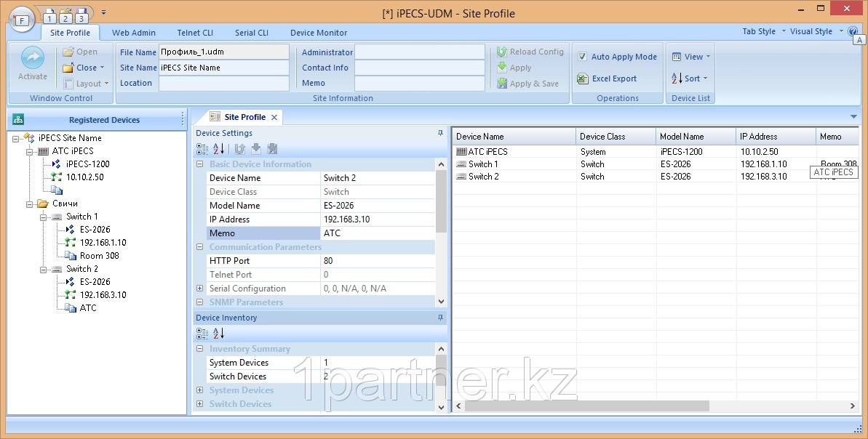The height and width of the screenshot is (439, 868).
Task: Expand the Serial Configuration row
Action: [x=200, y=289]
